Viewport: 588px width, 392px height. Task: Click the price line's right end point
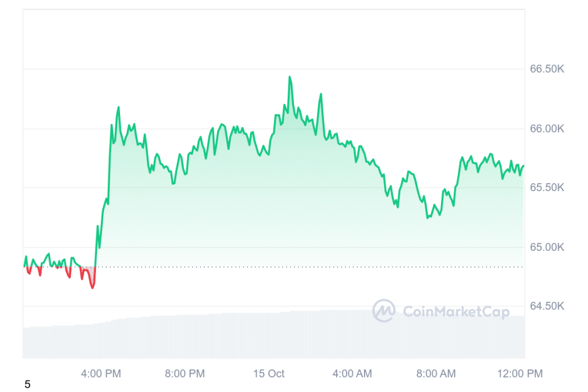[524, 166]
